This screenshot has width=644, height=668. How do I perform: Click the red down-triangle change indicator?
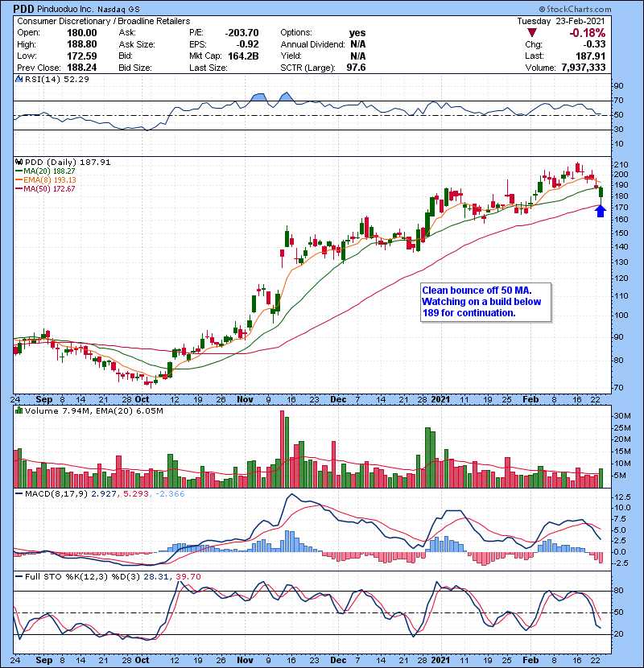tap(531, 33)
